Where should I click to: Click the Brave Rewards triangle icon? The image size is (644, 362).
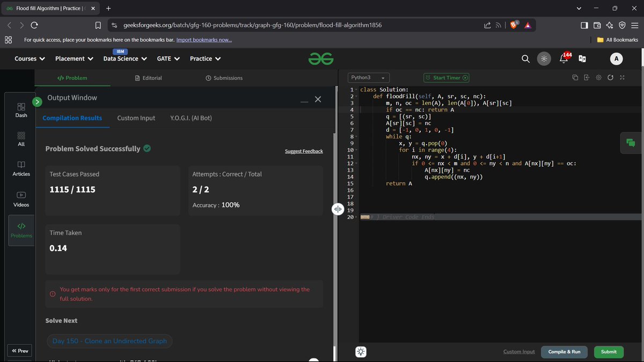coord(528,25)
